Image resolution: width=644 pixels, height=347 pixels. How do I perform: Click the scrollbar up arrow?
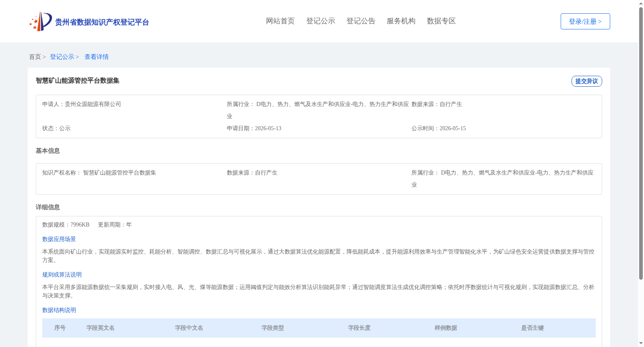click(641, 3)
